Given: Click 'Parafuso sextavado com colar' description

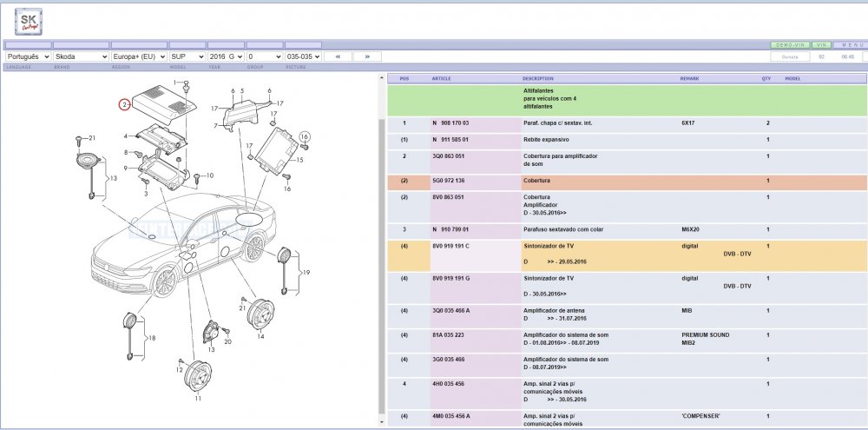Looking at the screenshot, I should click(x=563, y=229).
